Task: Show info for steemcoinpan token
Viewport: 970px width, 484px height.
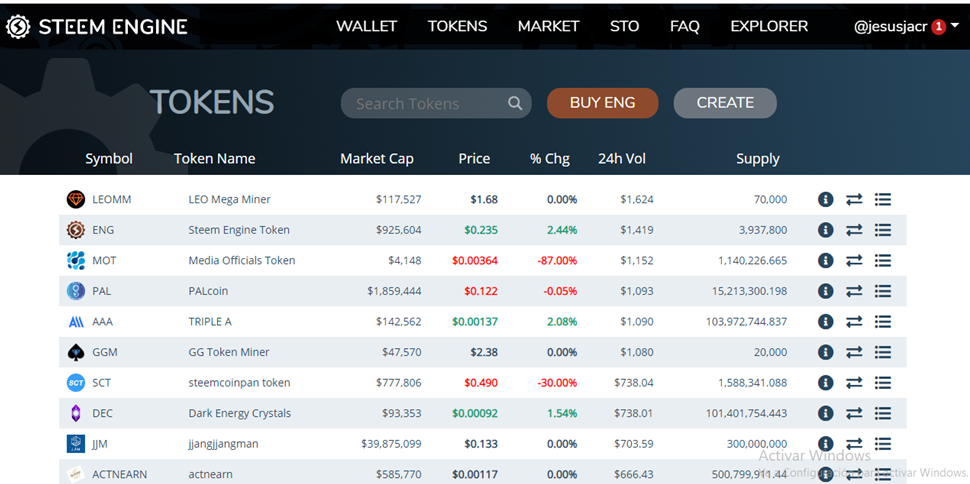Action: coord(825,382)
